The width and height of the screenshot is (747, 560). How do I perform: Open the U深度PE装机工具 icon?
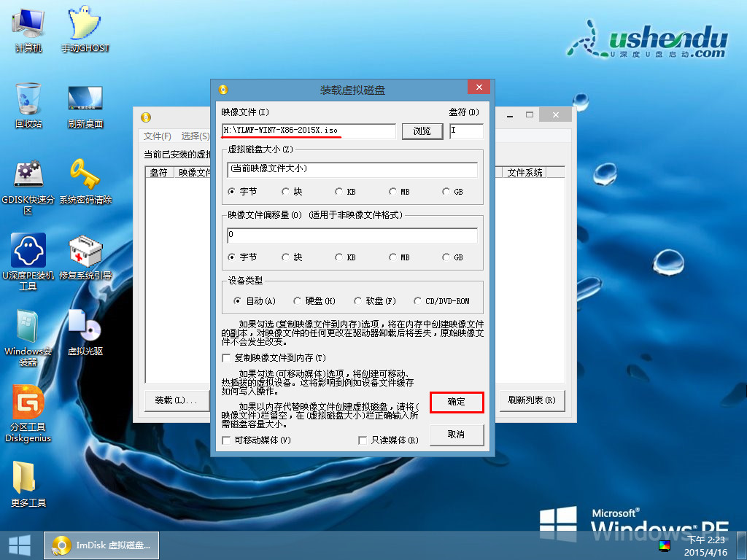click(x=28, y=252)
